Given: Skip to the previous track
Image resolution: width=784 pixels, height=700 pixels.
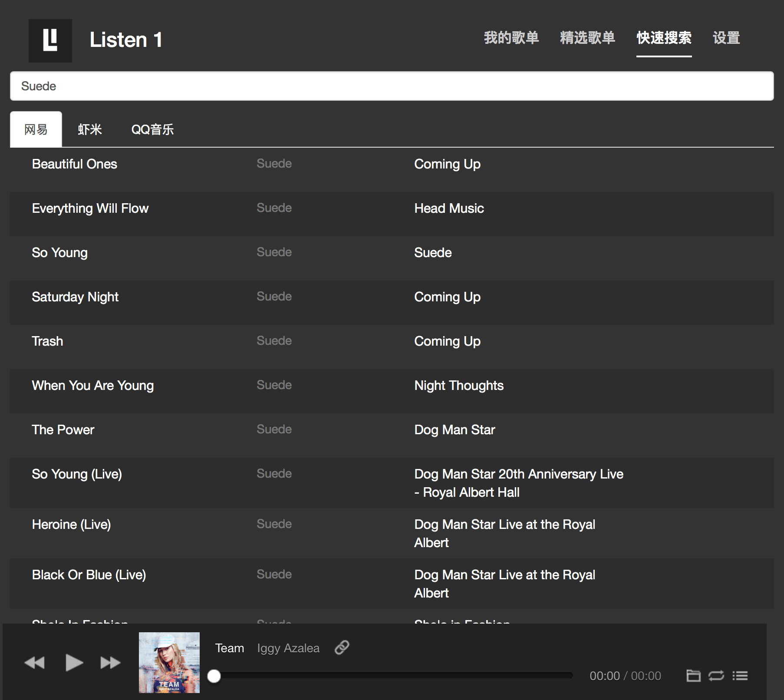Looking at the screenshot, I should click(x=35, y=663).
